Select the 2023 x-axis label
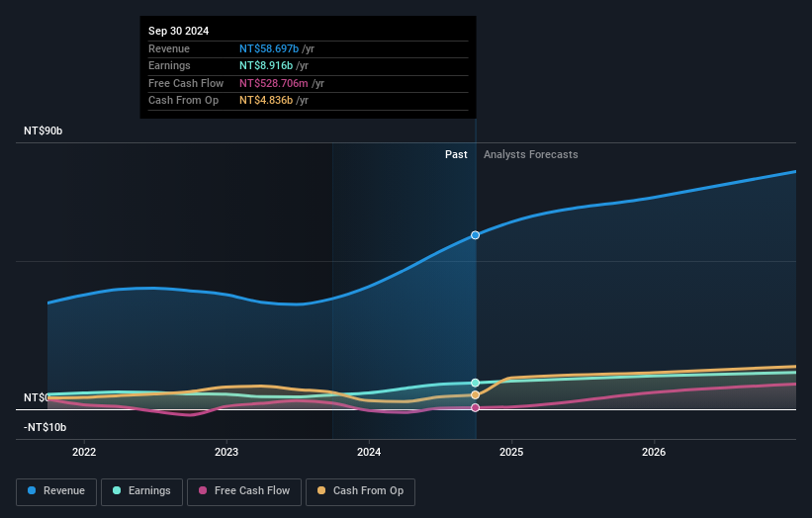 [x=226, y=452]
